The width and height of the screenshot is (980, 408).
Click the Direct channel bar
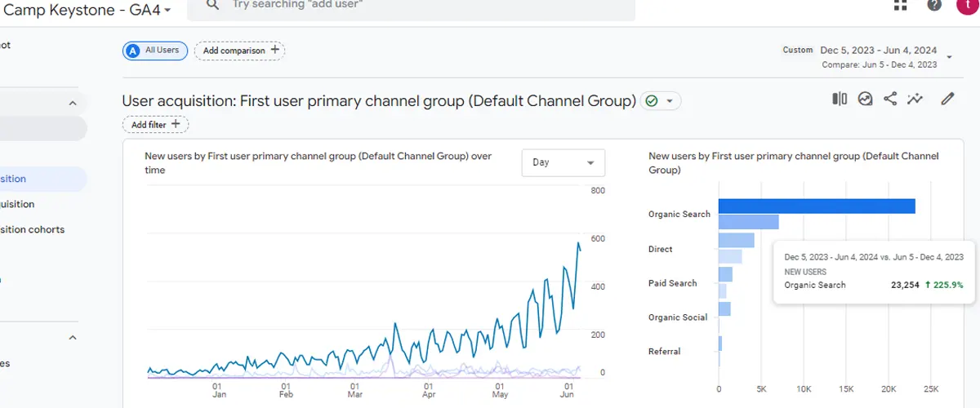point(737,241)
